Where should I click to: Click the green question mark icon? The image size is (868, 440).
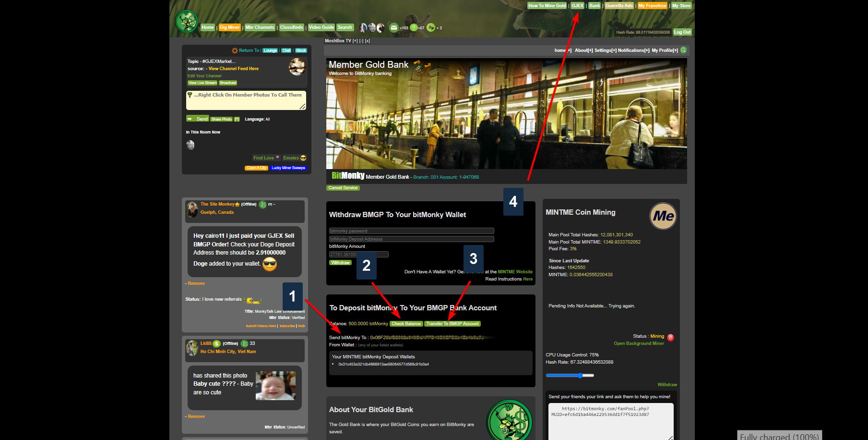point(414,27)
